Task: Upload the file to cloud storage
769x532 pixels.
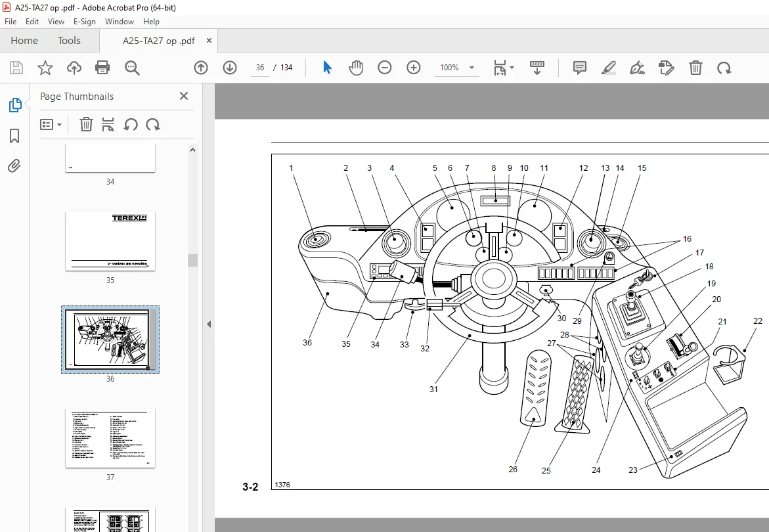Action: (x=74, y=68)
